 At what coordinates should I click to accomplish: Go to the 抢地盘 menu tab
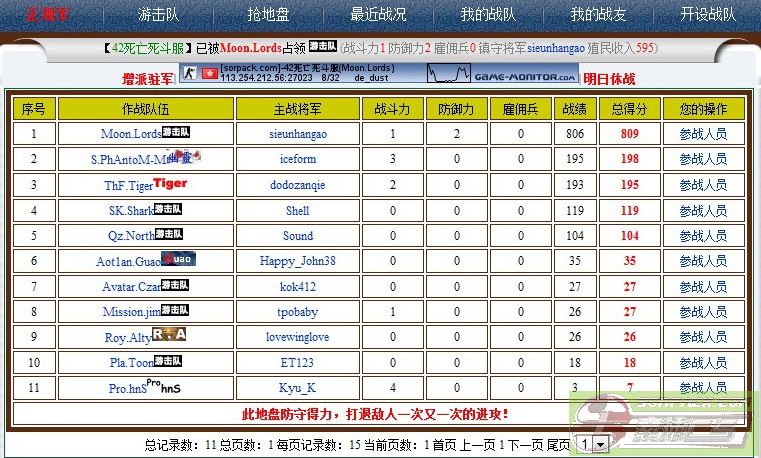coord(267,14)
